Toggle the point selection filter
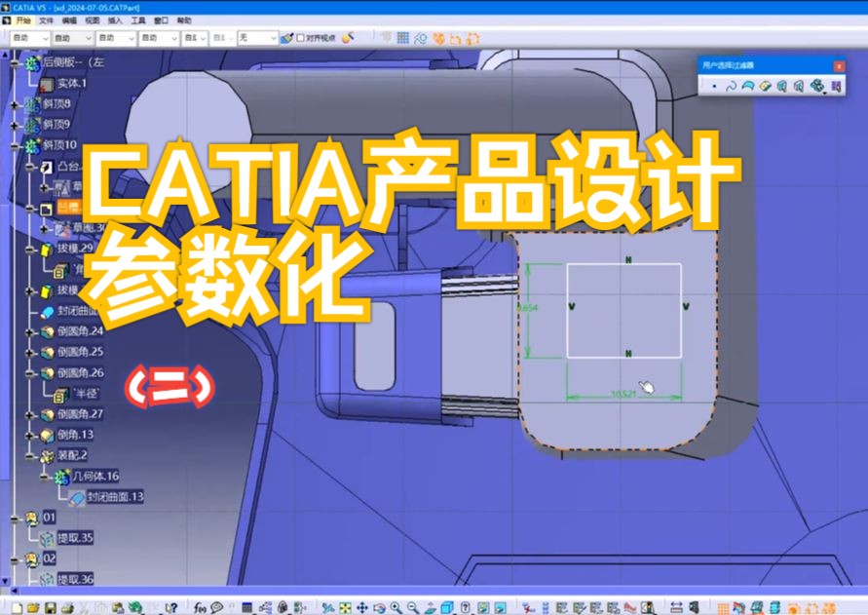This screenshot has height=615, width=868. click(715, 86)
